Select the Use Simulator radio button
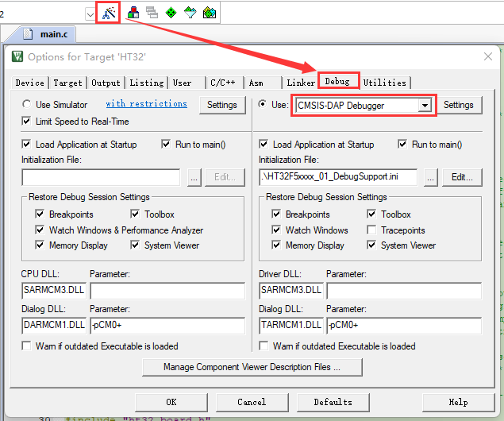 (28, 105)
